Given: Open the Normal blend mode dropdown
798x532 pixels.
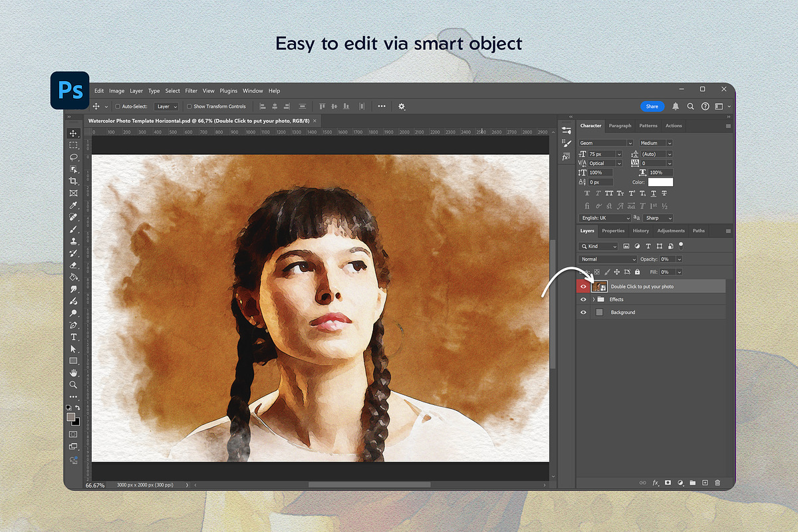Looking at the screenshot, I should click(608, 259).
